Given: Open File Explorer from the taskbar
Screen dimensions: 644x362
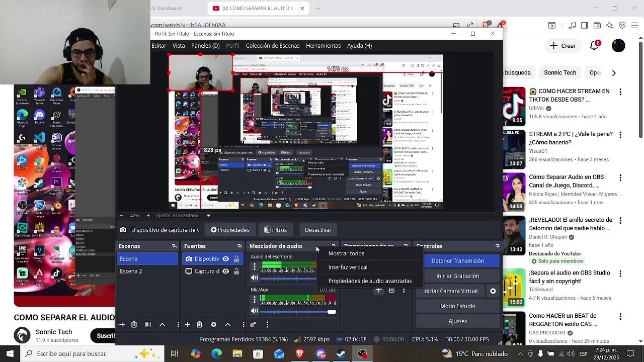Looking at the screenshot, I should (x=237, y=354).
